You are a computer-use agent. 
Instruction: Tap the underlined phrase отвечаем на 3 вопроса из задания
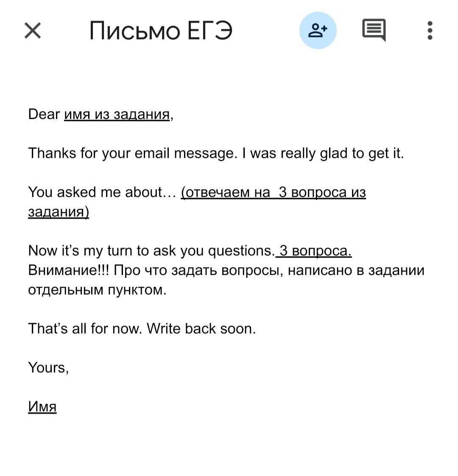pyautogui.click(x=274, y=192)
